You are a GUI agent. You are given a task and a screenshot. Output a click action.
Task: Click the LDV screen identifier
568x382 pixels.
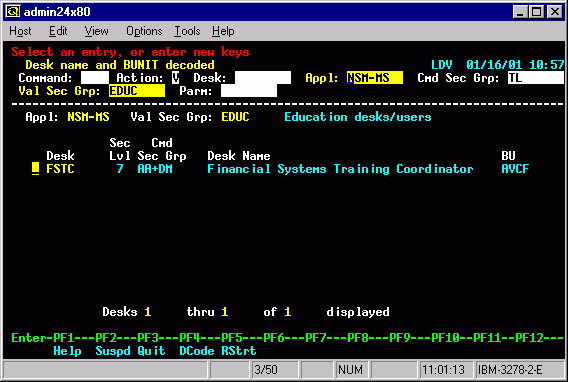click(x=442, y=65)
